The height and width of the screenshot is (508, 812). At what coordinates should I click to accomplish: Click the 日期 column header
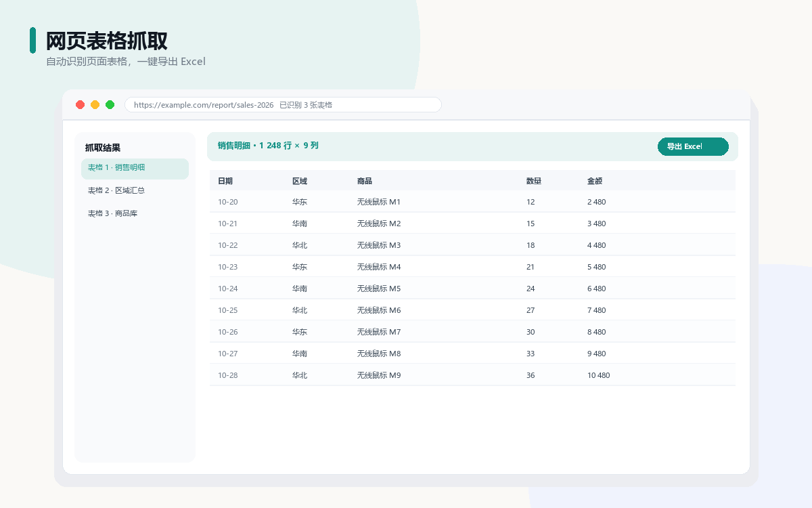(225, 181)
